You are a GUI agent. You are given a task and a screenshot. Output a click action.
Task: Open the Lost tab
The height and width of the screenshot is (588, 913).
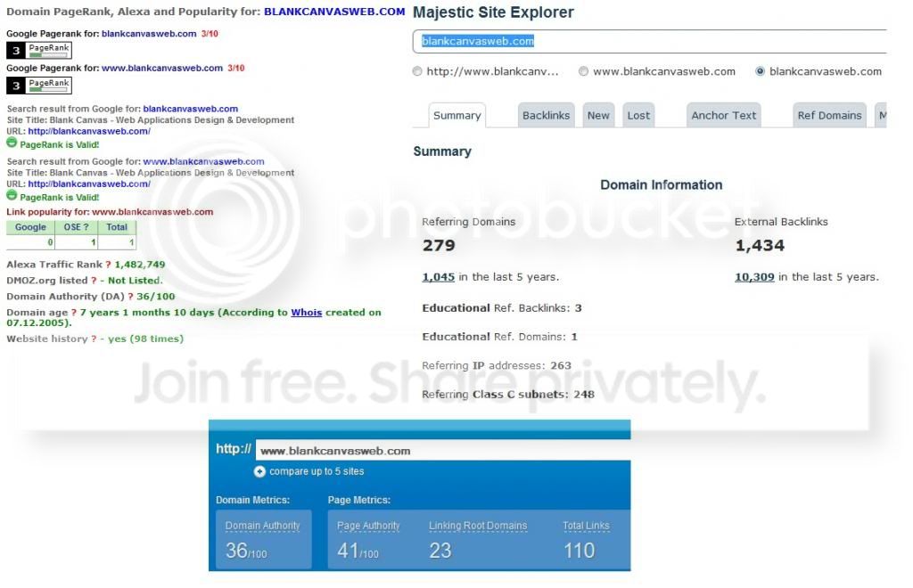[638, 115]
